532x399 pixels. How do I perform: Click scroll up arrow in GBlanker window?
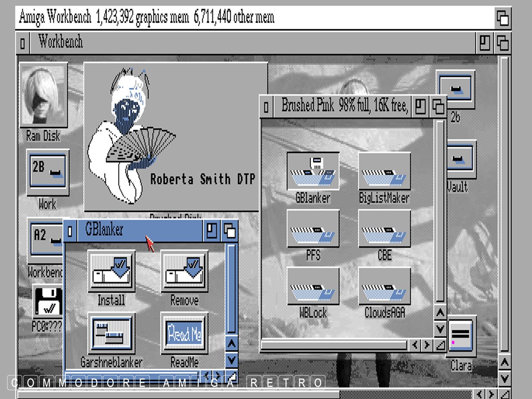[231, 344]
